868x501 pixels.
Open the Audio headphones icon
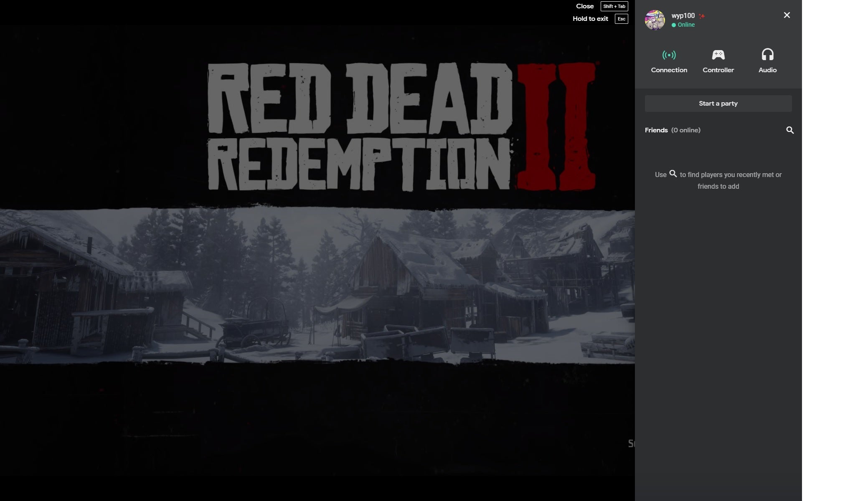[767, 55]
